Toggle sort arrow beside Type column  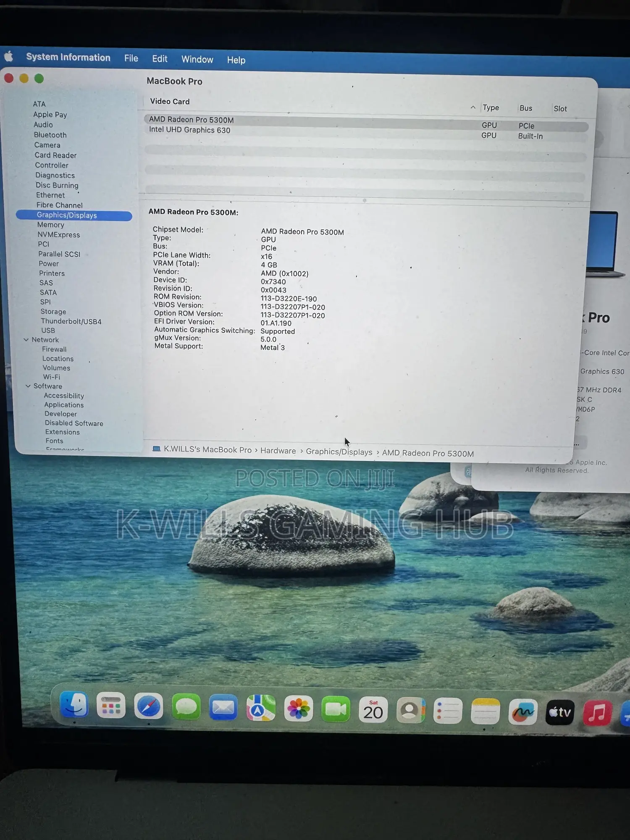click(x=473, y=107)
